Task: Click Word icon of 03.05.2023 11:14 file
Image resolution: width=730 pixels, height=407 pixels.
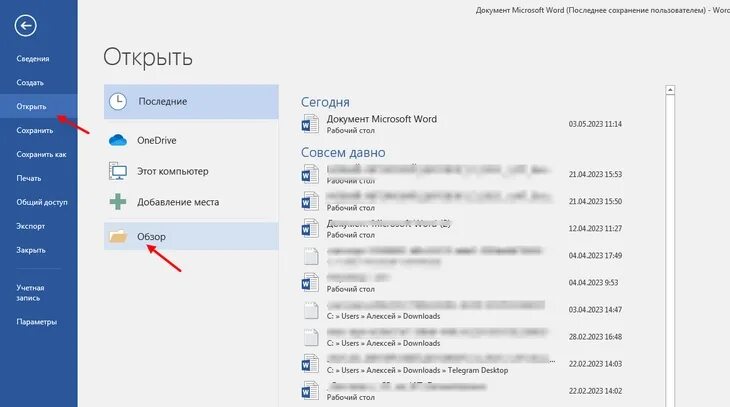Action: pyautogui.click(x=311, y=124)
